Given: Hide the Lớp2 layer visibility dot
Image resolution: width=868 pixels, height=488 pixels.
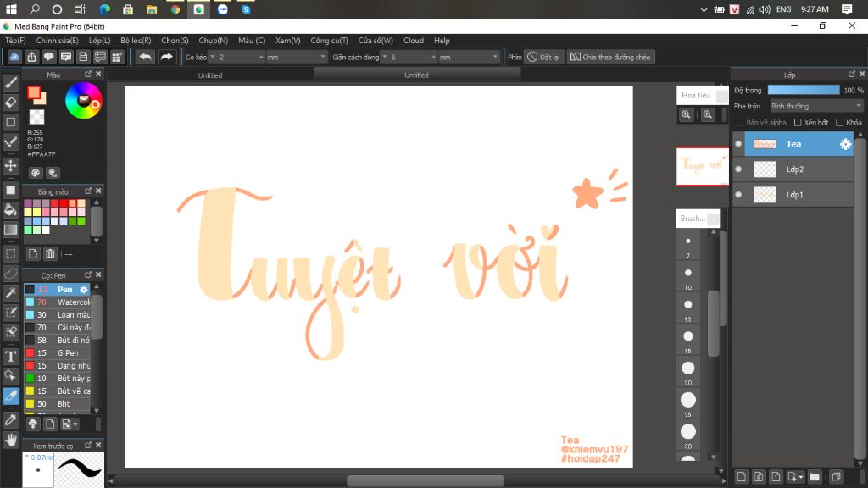Looking at the screenshot, I should (x=738, y=169).
